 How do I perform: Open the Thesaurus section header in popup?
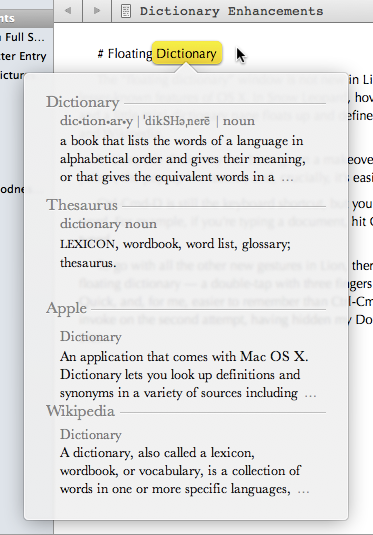pyautogui.click(x=82, y=205)
